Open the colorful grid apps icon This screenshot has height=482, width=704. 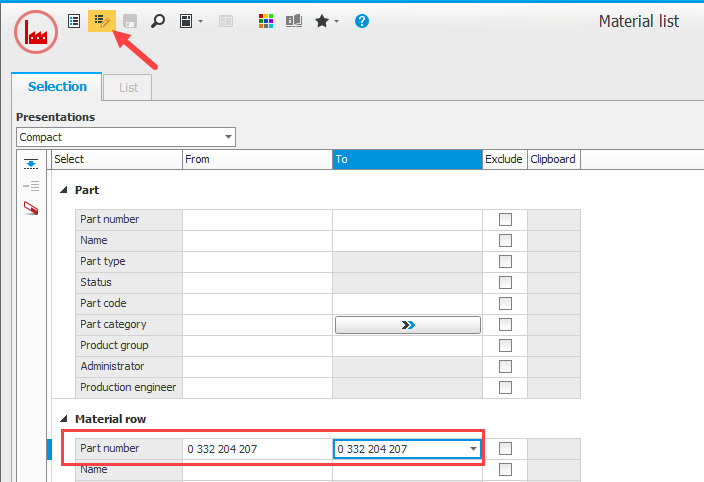click(x=265, y=21)
